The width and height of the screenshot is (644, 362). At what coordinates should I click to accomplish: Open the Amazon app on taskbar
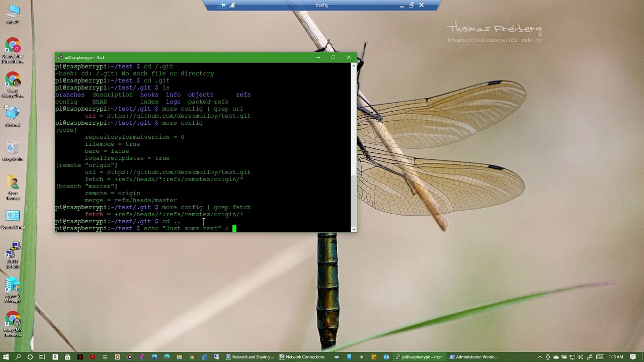point(55,357)
